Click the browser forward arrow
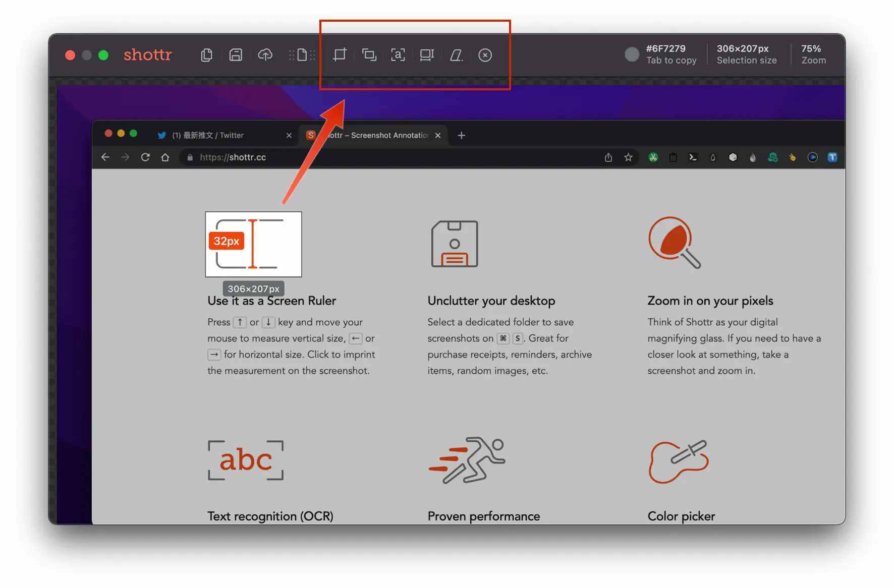This screenshot has height=588, width=894. click(x=125, y=157)
